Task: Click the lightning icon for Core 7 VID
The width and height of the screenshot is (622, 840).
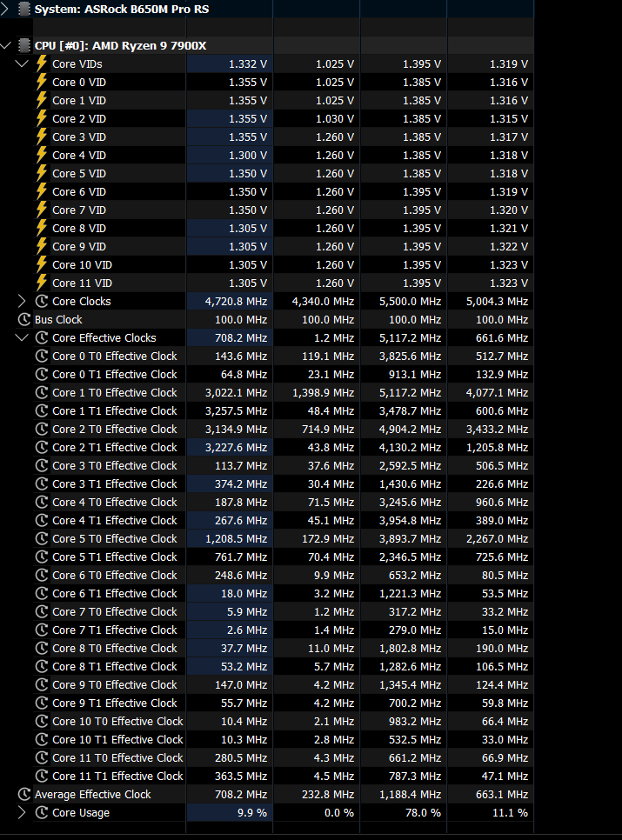Action: tap(41, 210)
